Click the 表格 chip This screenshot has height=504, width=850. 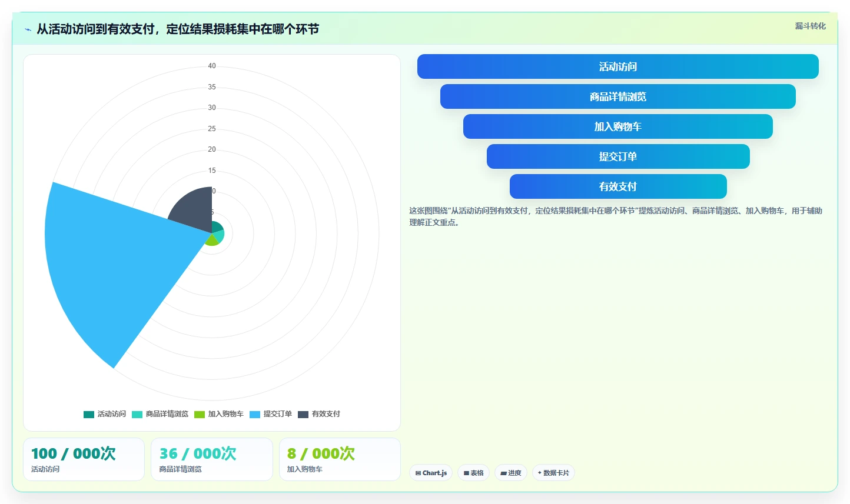(x=473, y=473)
